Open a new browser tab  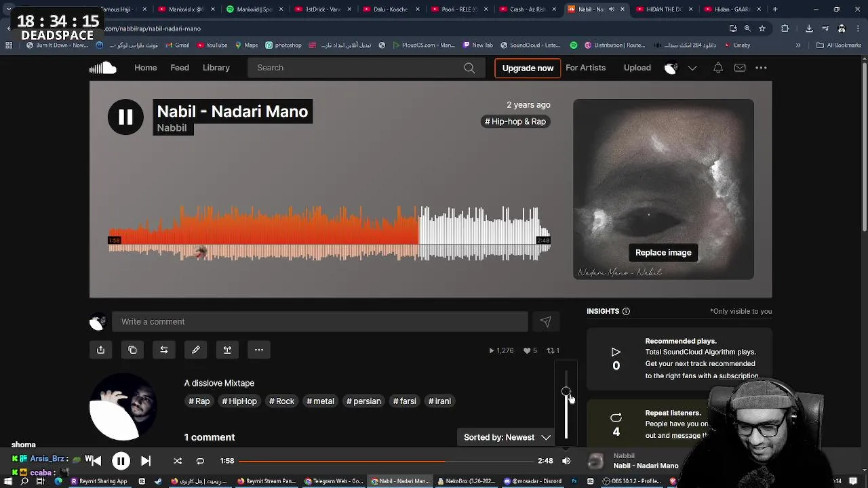[x=775, y=9]
